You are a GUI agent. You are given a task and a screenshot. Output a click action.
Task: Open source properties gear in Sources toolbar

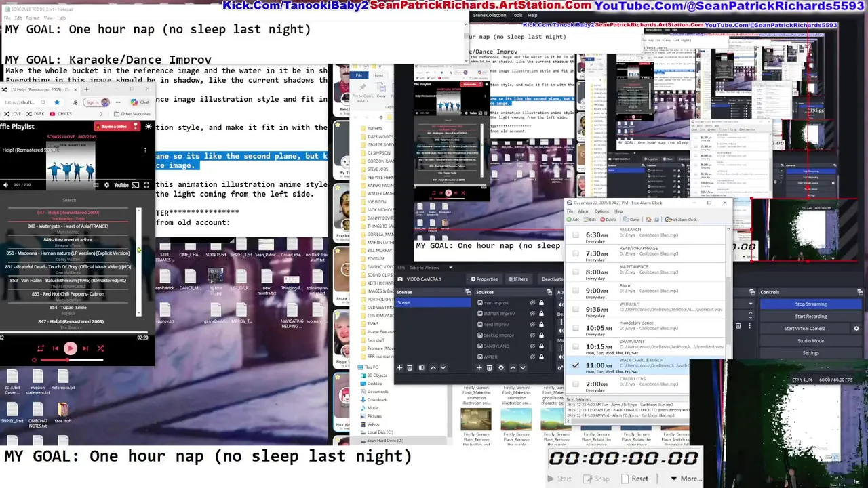click(501, 368)
